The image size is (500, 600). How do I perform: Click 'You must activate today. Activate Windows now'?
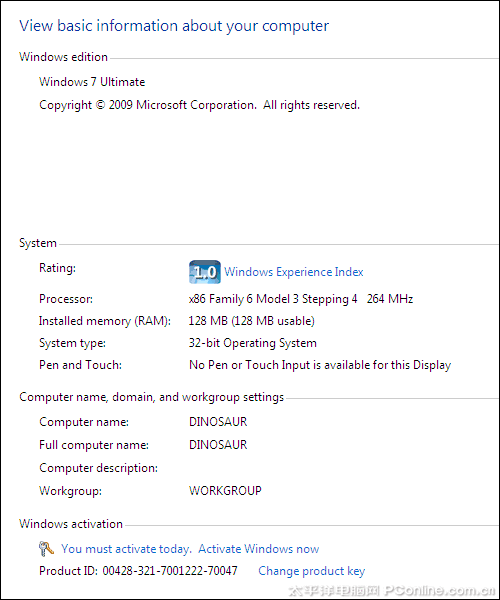pos(190,549)
